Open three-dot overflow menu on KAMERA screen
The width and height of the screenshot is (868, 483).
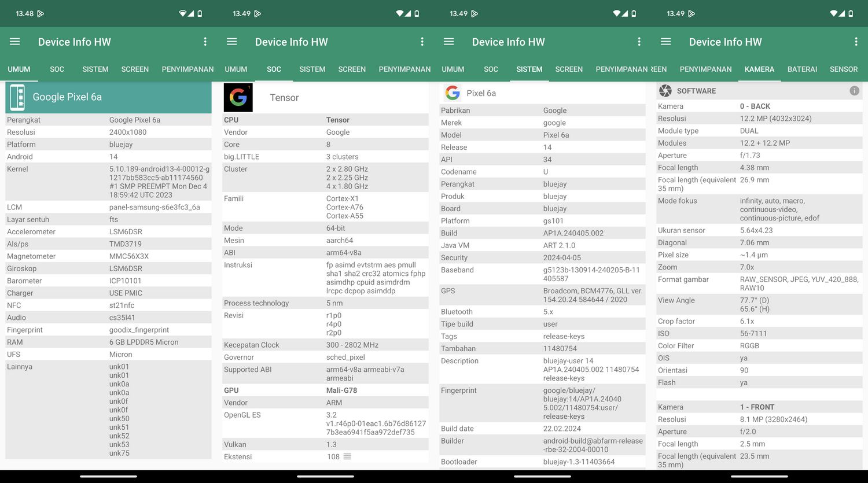856,42
